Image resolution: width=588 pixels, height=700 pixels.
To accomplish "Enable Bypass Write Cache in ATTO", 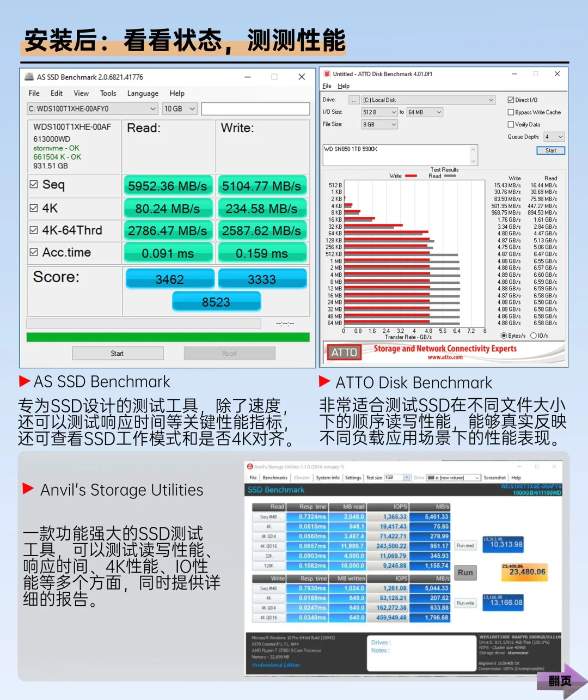I will coord(511,112).
